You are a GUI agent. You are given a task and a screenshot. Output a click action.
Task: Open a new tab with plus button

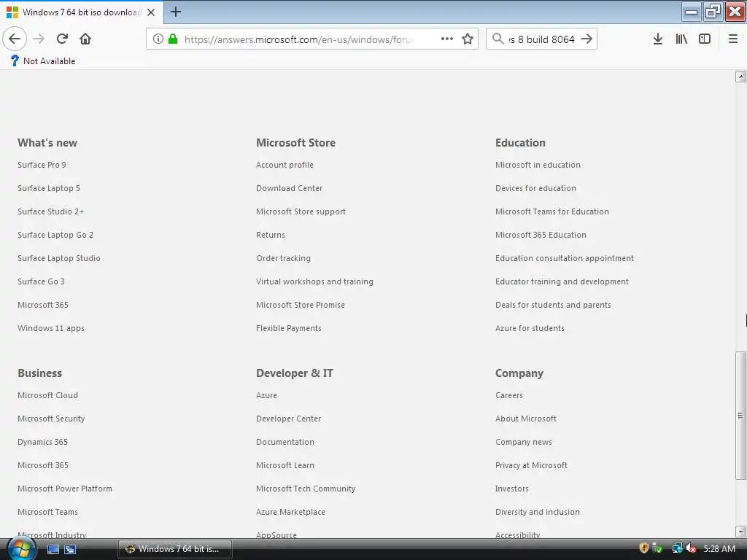click(176, 12)
